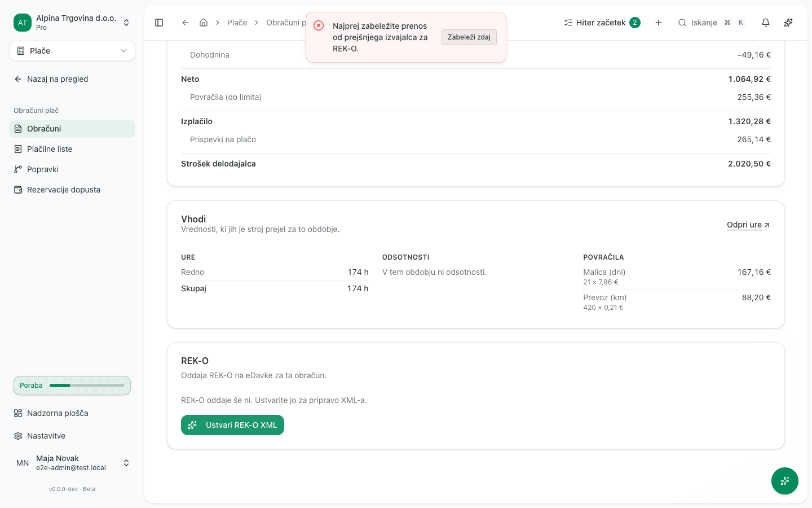Viewport: 812px width, 508px height.
Task: Click the Dohodnina row label
Action: click(210, 55)
